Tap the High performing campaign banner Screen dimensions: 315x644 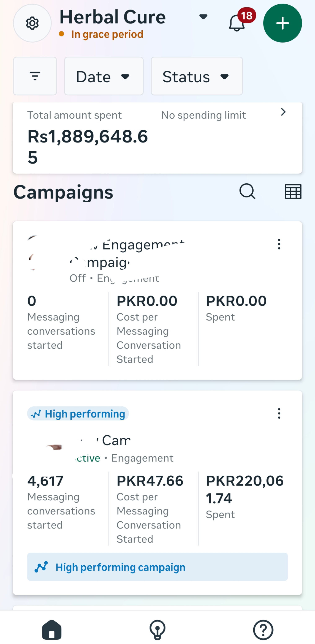pyautogui.click(x=158, y=567)
